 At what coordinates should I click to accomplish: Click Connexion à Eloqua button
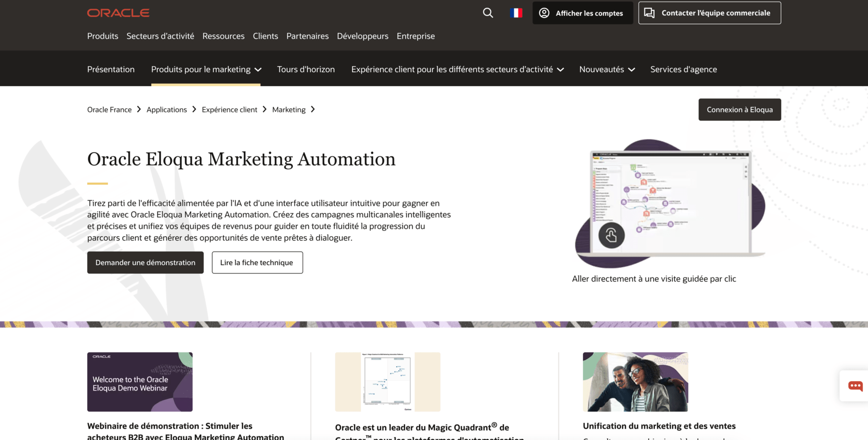[739, 109]
